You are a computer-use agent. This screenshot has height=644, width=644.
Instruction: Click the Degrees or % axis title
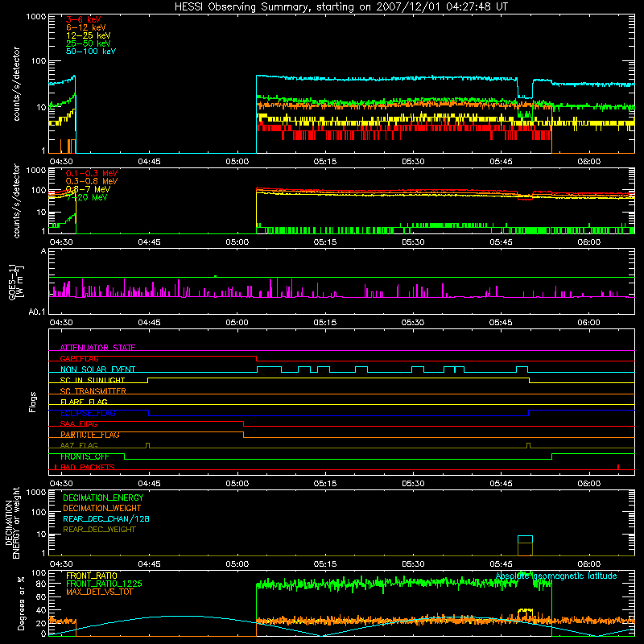tap(22, 603)
